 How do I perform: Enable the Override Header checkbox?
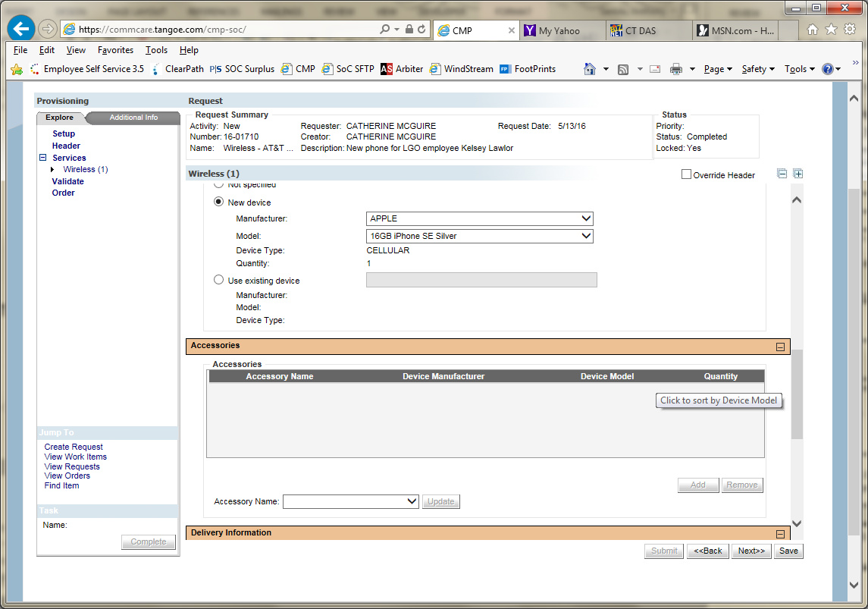686,174
